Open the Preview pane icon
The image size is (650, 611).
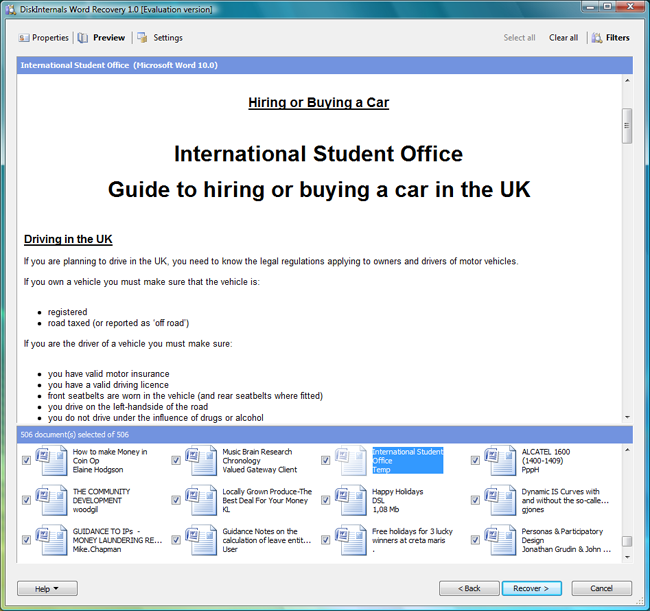pyautogui.click(x=83, y=38)
